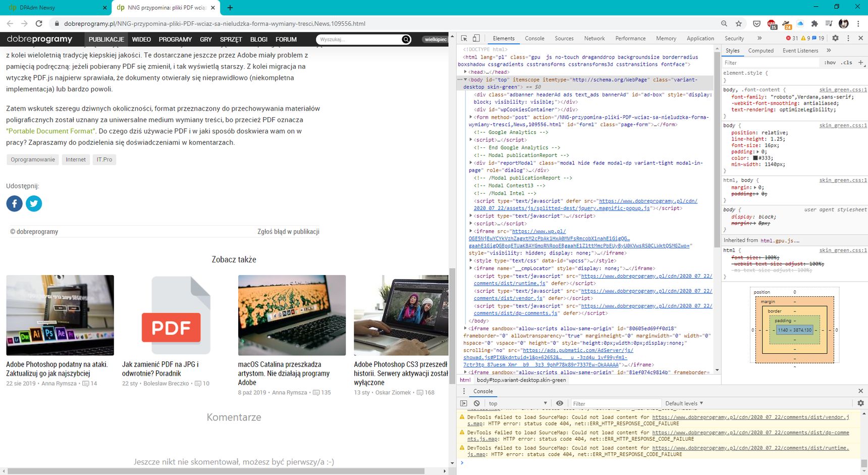Click the site search magnifier button
This screenshot has height=475, width=868.
(x=406, y=39)
